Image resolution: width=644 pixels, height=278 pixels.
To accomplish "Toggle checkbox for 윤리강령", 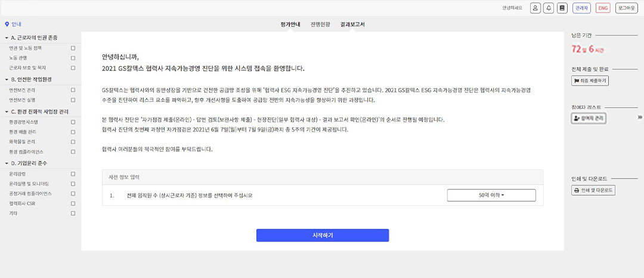I will pyautogui.click(x=73, y=174).
